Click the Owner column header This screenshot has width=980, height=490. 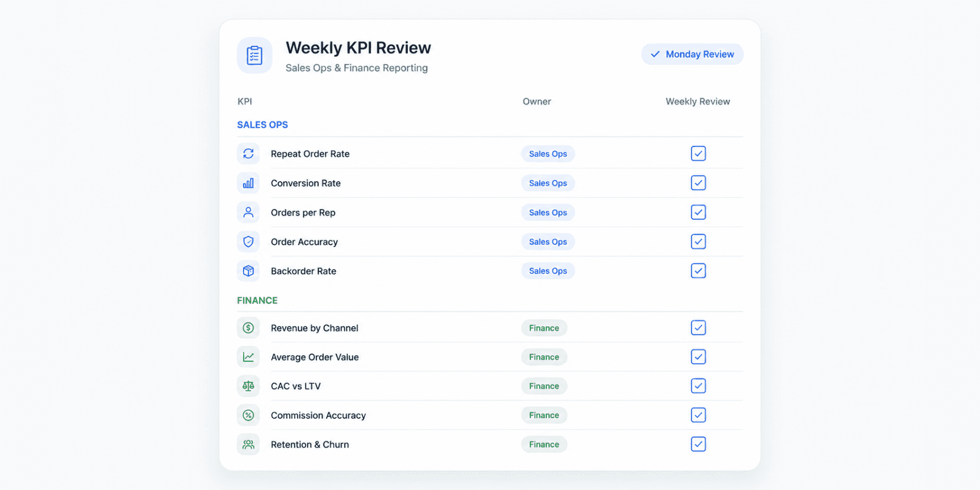pyautogui.click(x=537, y=102)
